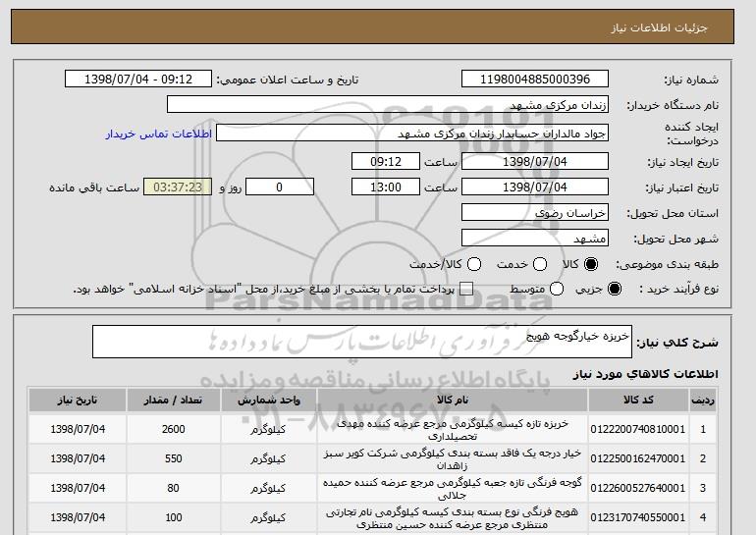Click the request creator field جواد مالداران
This screenshot has height=535, width=756.
pyautogui.click(x=412, y=134)
